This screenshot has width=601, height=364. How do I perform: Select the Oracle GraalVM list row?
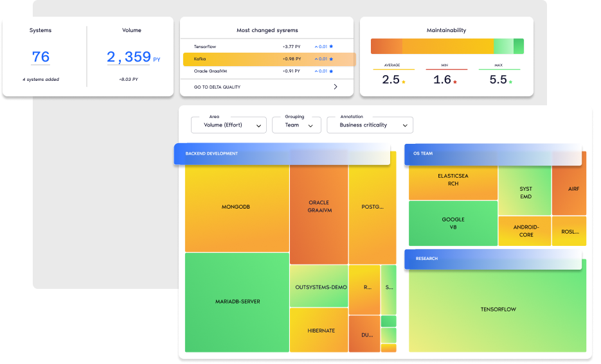[267, 71]
